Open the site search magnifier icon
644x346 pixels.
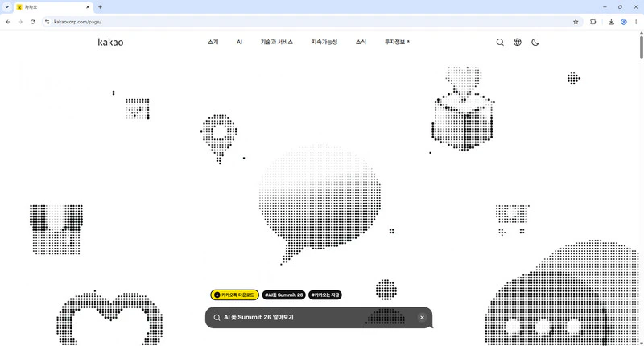pos(500,43)
